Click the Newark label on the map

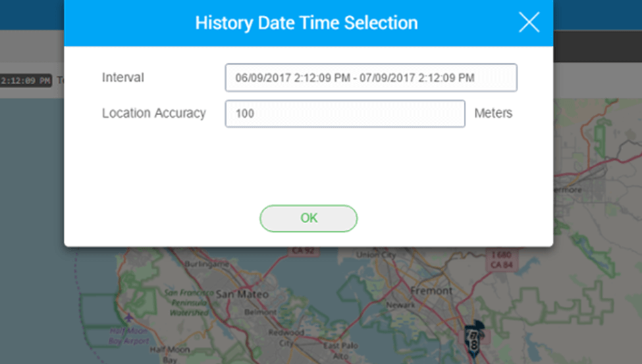coord(400,305)
